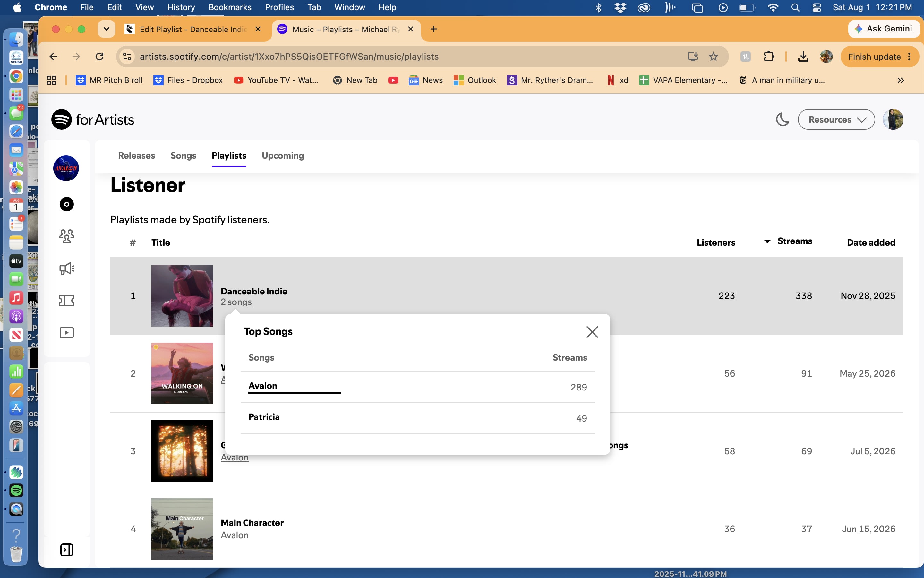
Task: Open the Music section disc icon in sidebar
Action: pyautogui.click(x=66, y=204)
